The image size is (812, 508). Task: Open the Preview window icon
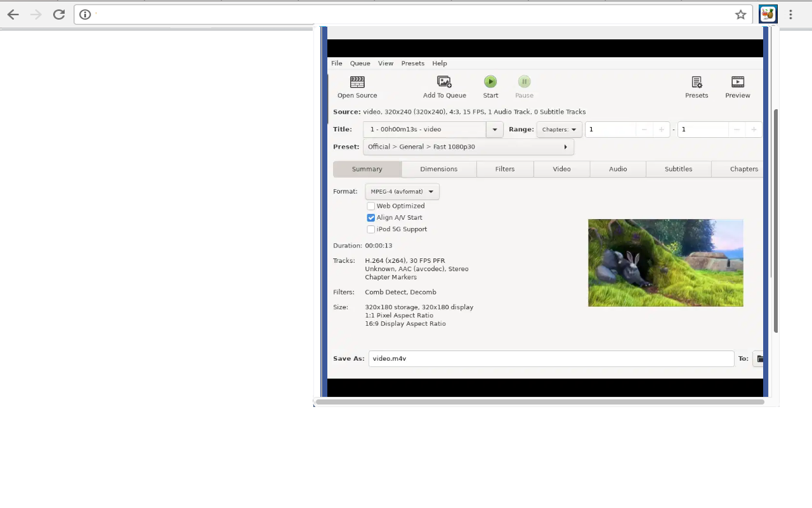point(737,82)
